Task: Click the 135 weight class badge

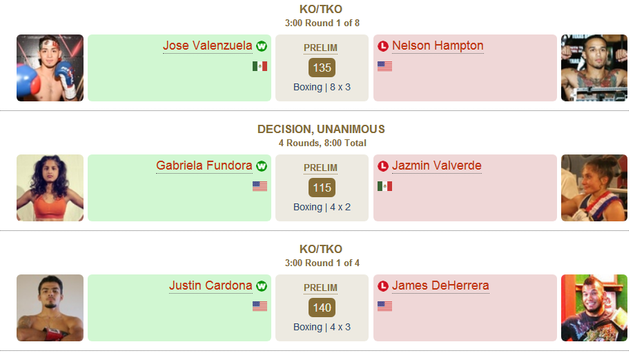Action: click(322, 68)
